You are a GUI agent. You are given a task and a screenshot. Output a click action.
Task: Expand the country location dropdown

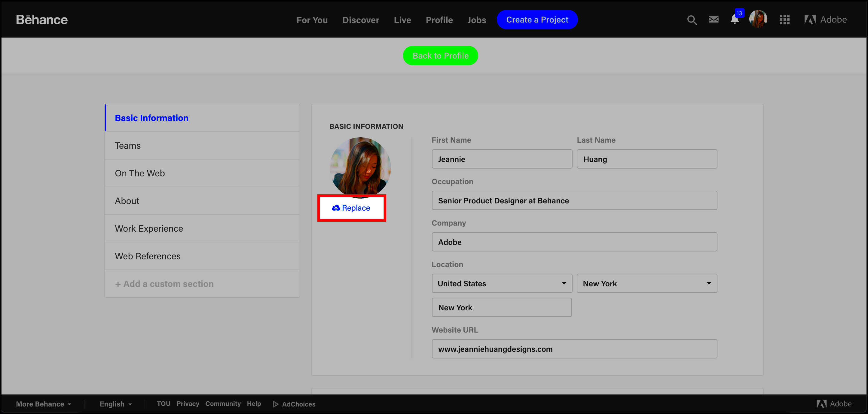point(501,283)
